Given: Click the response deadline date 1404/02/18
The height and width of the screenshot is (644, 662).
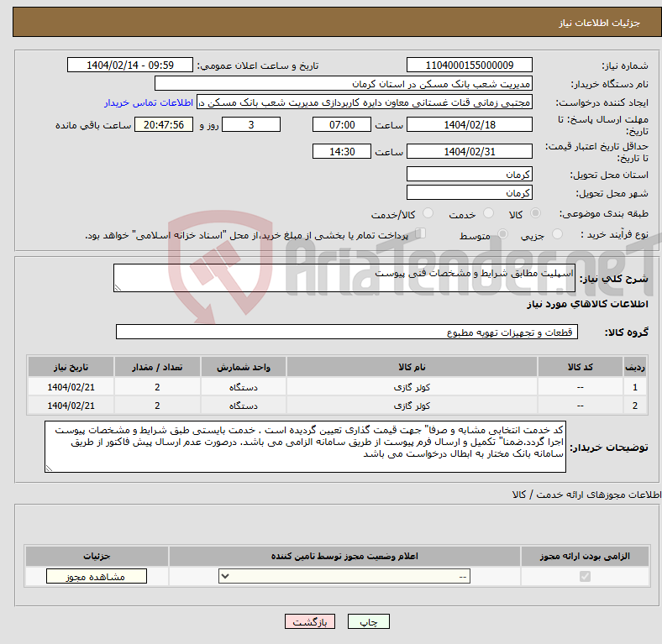Looking at the screenshot, I should coord(469,124).
